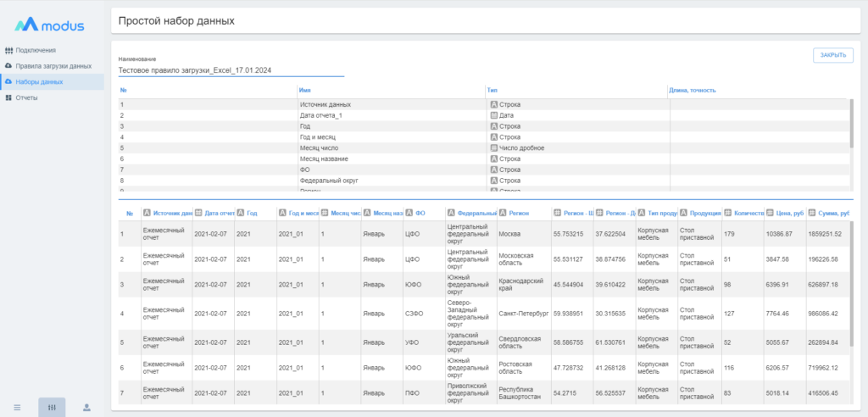Screen dimensions: 868x417
Task: Select the Источник данных field row
Action: [482, 104]
